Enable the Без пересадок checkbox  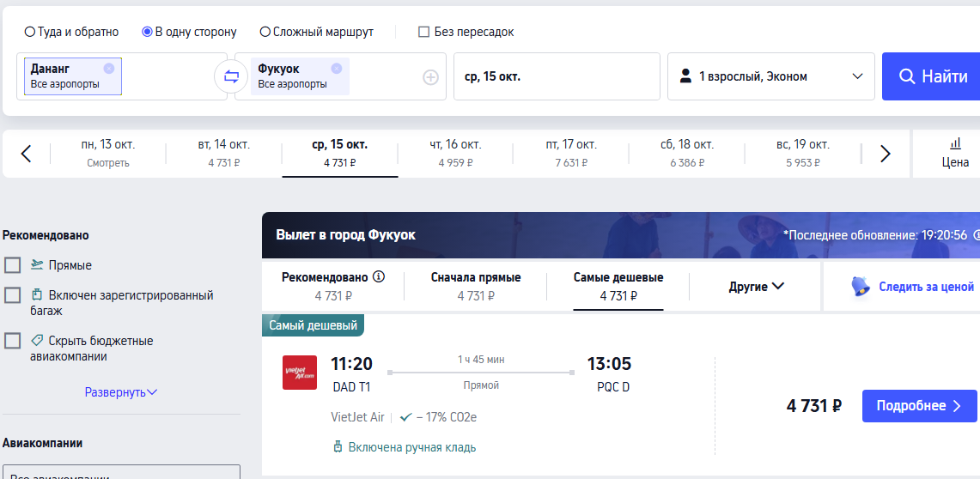click(x=423, y=32)
